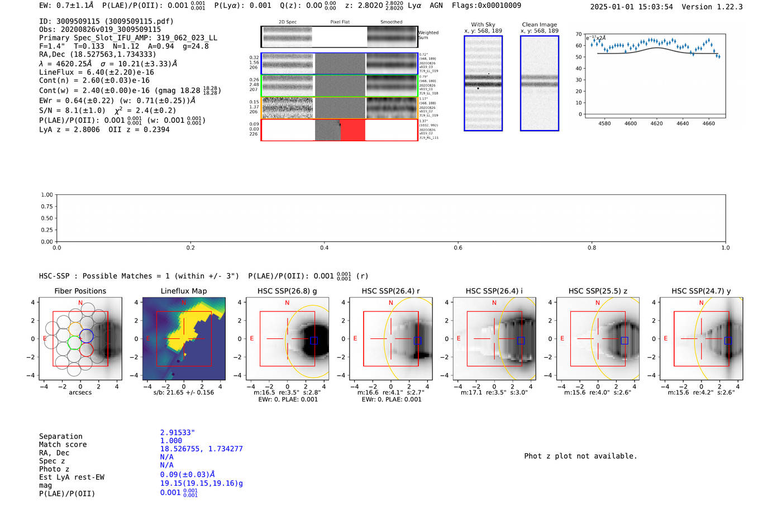Click the 'Smoothed' column header
The height and width of the screenshot is (532, 782).
click(x=391, y=22)
